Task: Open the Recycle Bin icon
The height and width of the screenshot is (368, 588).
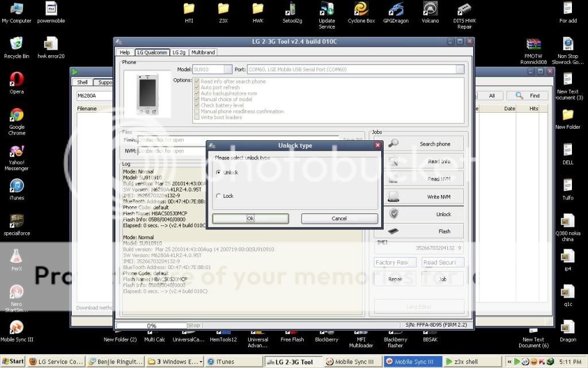Action: 17,48
